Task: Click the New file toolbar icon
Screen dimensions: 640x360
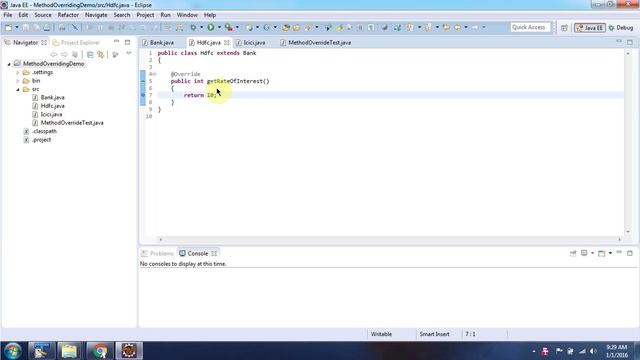Action: [8, 27]
